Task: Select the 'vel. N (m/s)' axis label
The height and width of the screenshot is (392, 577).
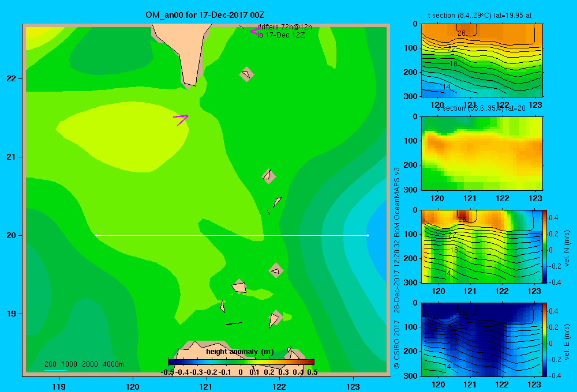Action: [567, 248]
